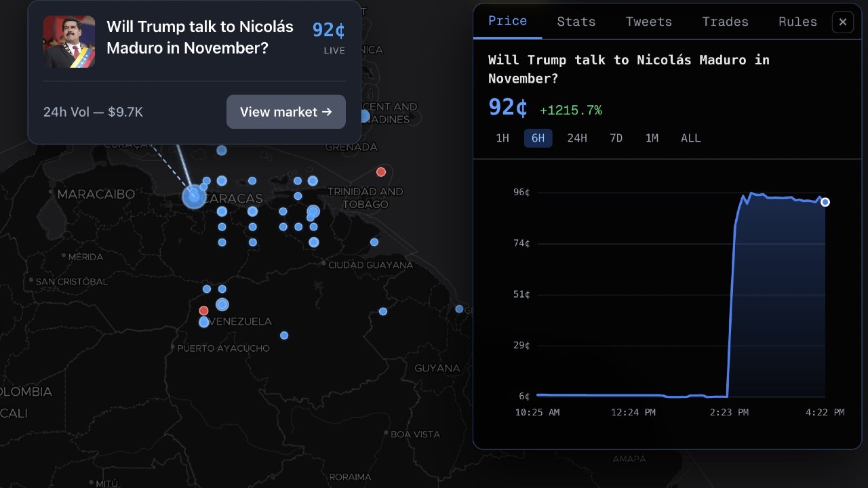Open the Maduro market thumbnail image
The image size is (868, 488).
point(69,41)
